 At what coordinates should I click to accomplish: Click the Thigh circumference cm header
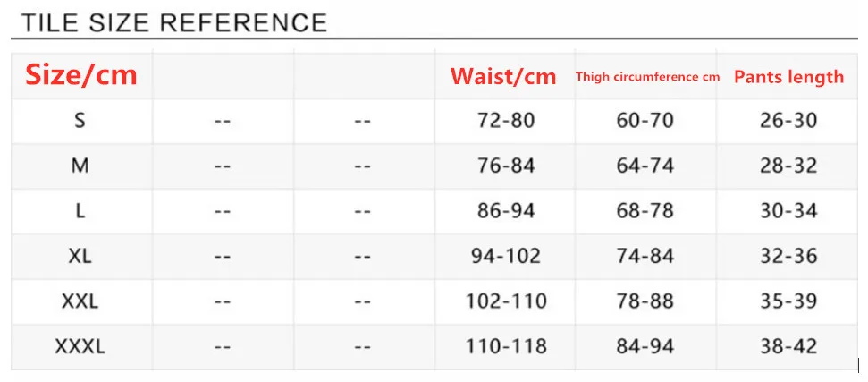(x=647, y=77)
